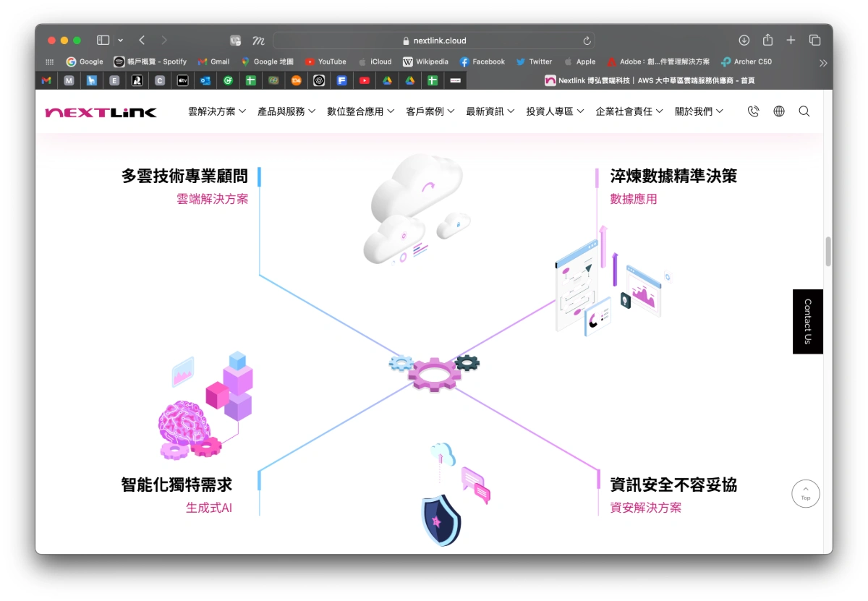Click the NEXTLINK logo

point(101,112)
